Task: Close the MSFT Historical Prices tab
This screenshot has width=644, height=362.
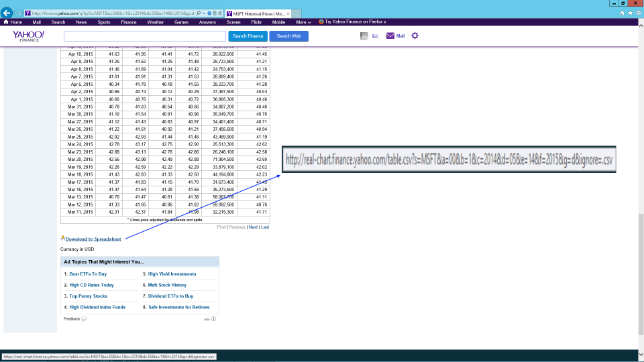Action: [288, 13]
